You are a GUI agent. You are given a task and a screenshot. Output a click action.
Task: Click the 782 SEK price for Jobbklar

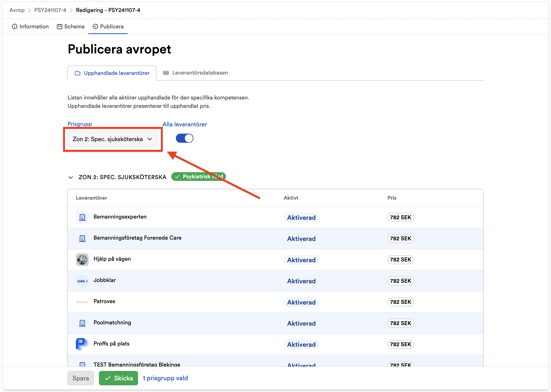(x=400, y=281)
